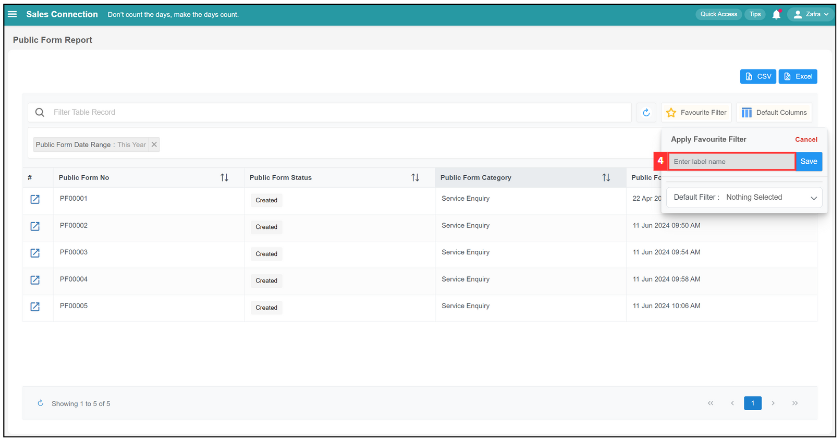839x443 pixels.
Task: Sort by Public Form Category column
Action: (x=606, y=178)
